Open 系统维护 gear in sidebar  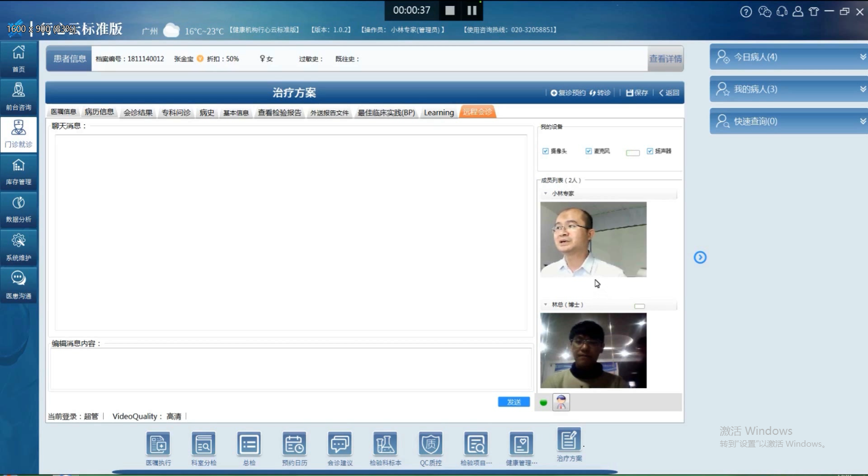pos(19,247)
